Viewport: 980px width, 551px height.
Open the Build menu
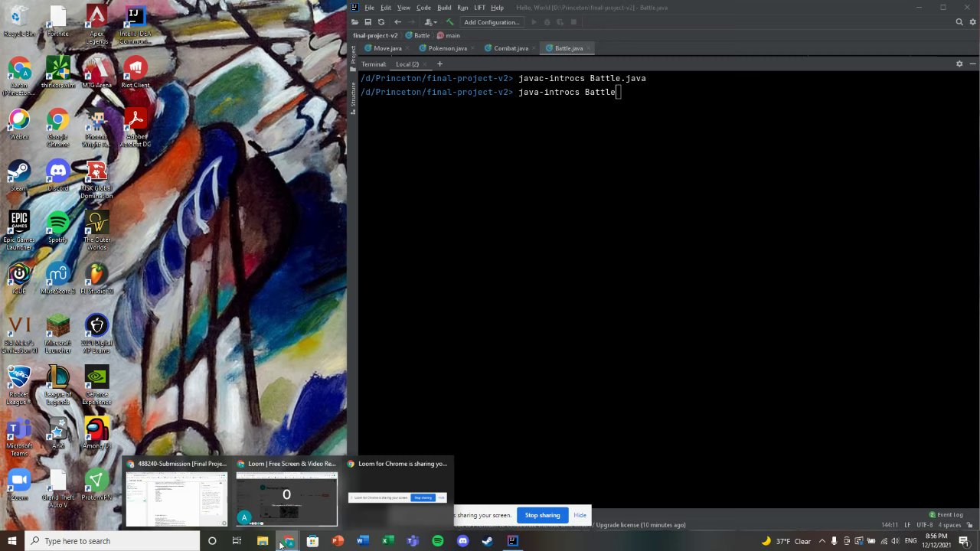[x=444, y=8]
